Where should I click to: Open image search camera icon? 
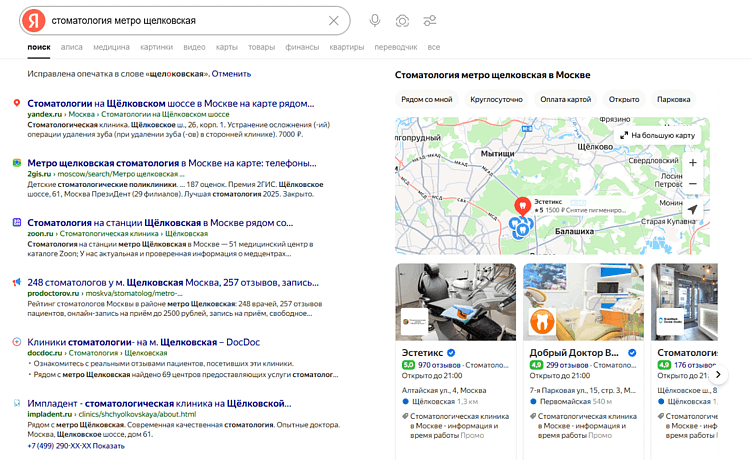pyautogui.click(x=402, y=21)
